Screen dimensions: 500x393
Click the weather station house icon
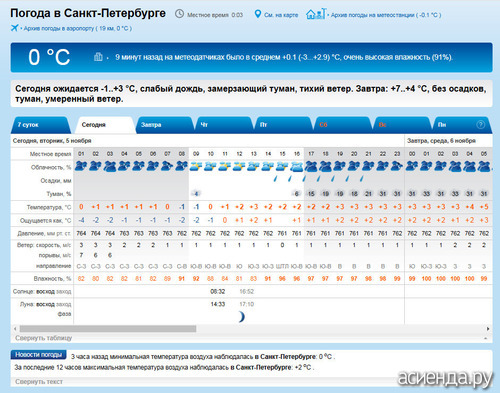coord(315,14)
